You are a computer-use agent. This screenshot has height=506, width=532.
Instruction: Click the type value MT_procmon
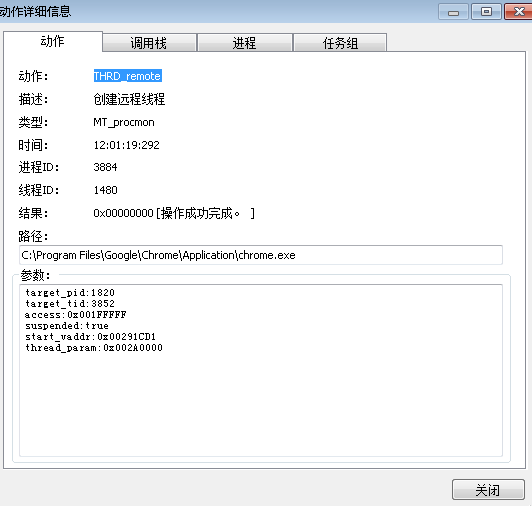click(x=124, y=122)
